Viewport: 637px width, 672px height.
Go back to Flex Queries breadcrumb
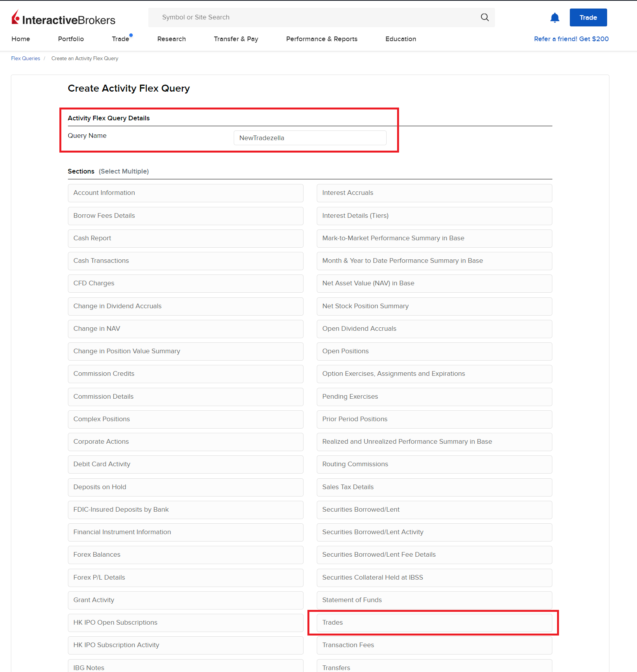tap(26, 59)
